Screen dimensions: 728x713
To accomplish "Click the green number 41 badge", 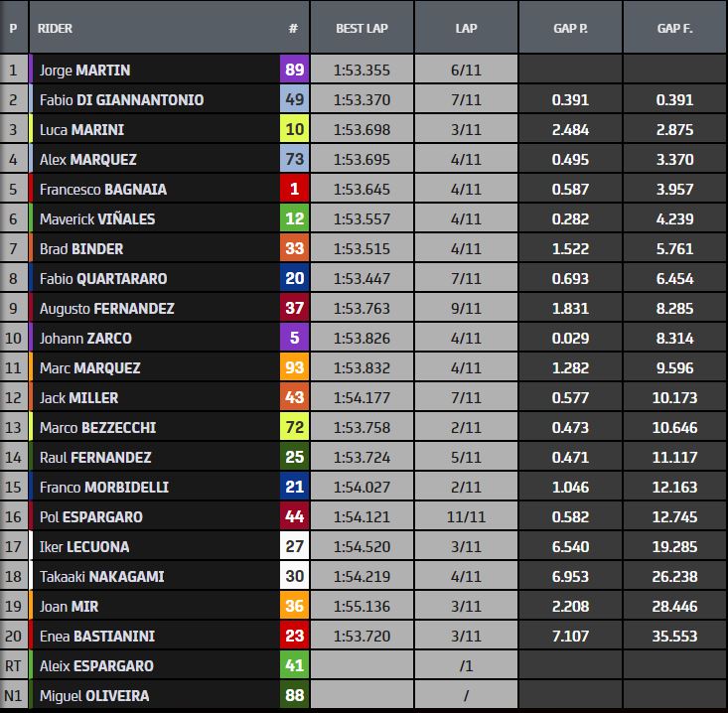I will 294,666.
